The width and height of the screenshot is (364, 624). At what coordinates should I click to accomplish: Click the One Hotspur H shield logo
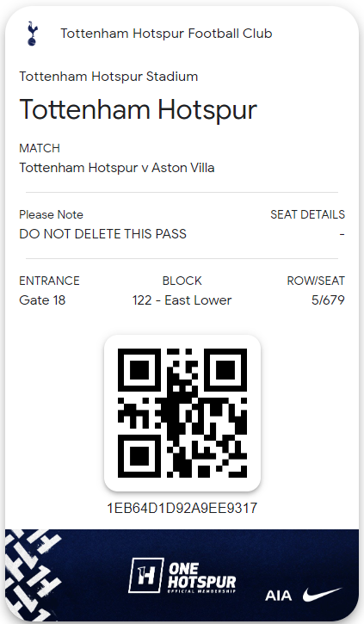pyautogui.click(x=146, y=575)
